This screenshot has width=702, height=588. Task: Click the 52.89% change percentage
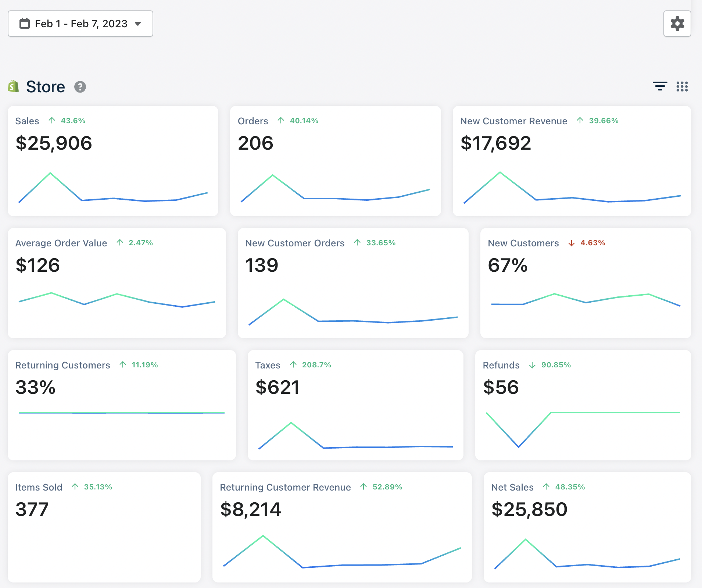click(387, 487)
